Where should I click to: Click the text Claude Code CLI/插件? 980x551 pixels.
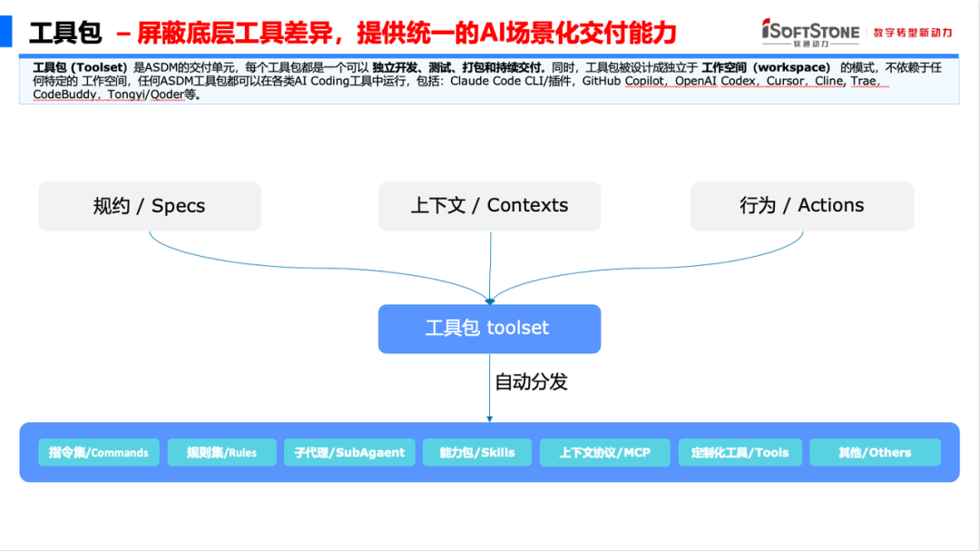511,81
